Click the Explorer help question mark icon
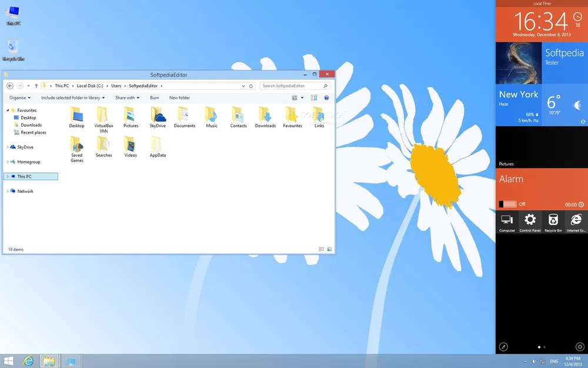Image resolution: width=588 pixels, height=368 pixels. coord(326,98)
